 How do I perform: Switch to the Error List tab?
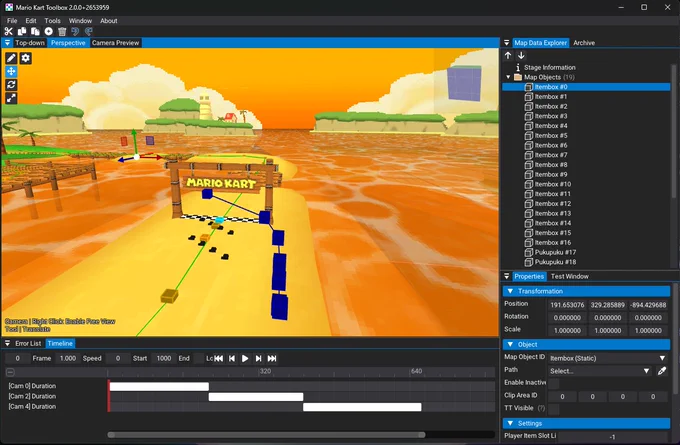(28, 344)
